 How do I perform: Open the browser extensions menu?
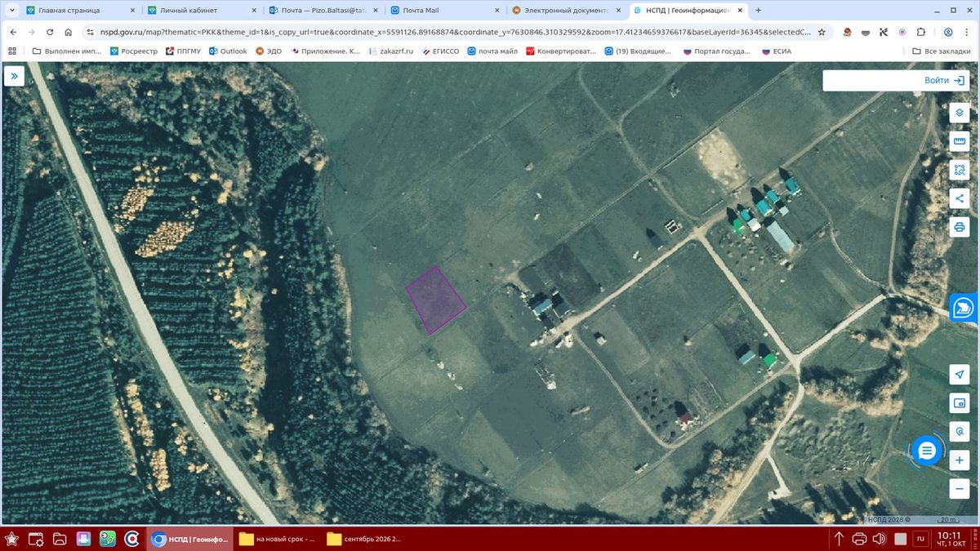(x=921, y=32)
